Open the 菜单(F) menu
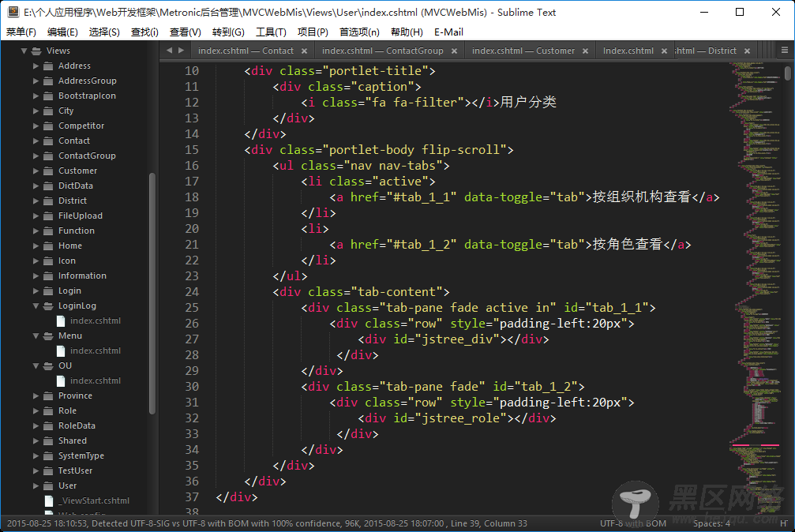The image size is (795, 532). 21,32
